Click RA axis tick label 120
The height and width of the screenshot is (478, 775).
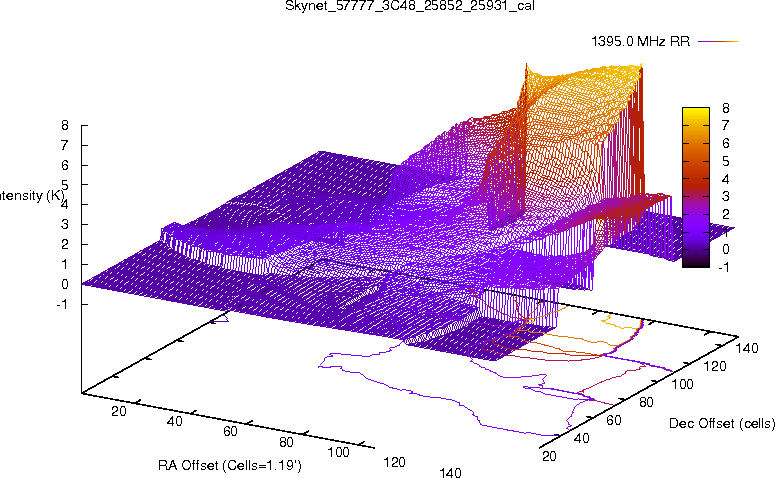click(x=394, y=462)
